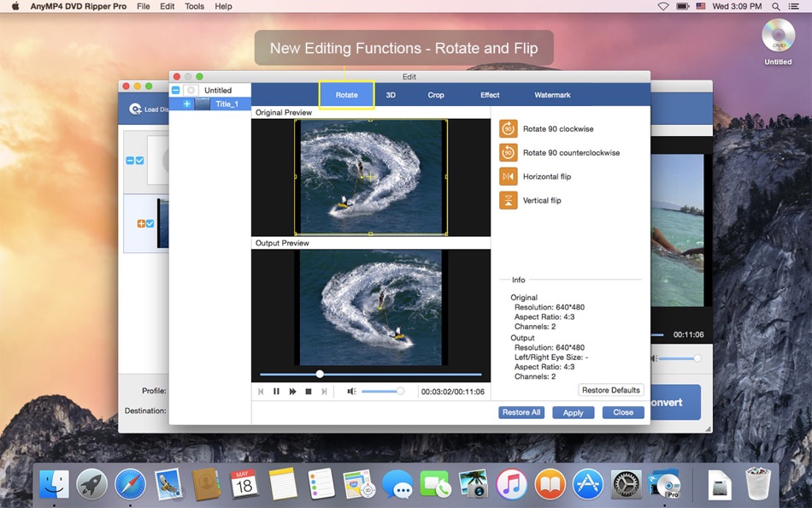
Task: Pause the video preview playback
Action: coord(276,391)
